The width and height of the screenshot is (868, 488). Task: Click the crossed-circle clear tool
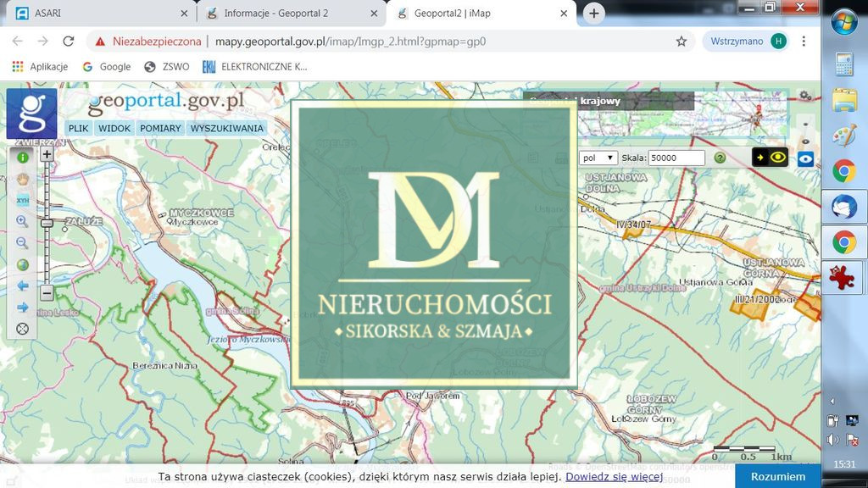(23, 329)
